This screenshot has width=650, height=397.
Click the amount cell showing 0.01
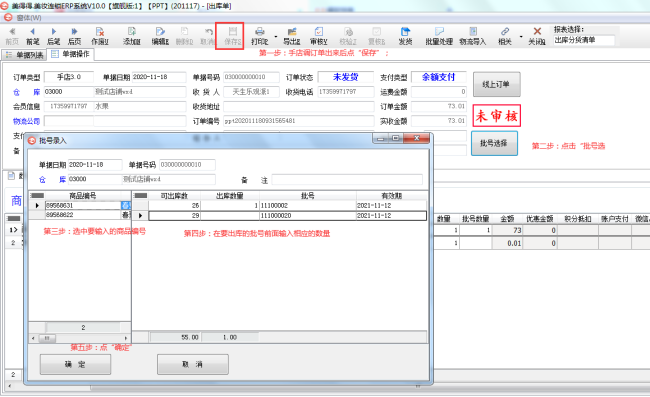[x=507, y=243]
